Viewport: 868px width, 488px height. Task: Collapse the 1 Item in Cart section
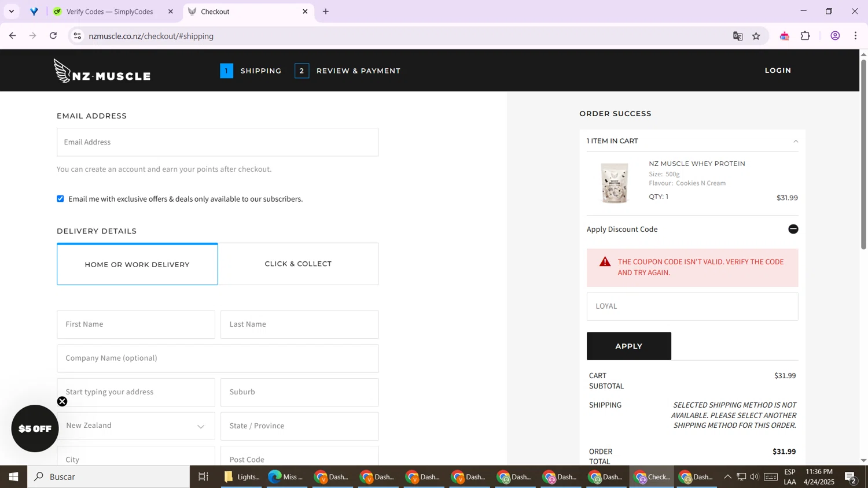coord(796,141)
